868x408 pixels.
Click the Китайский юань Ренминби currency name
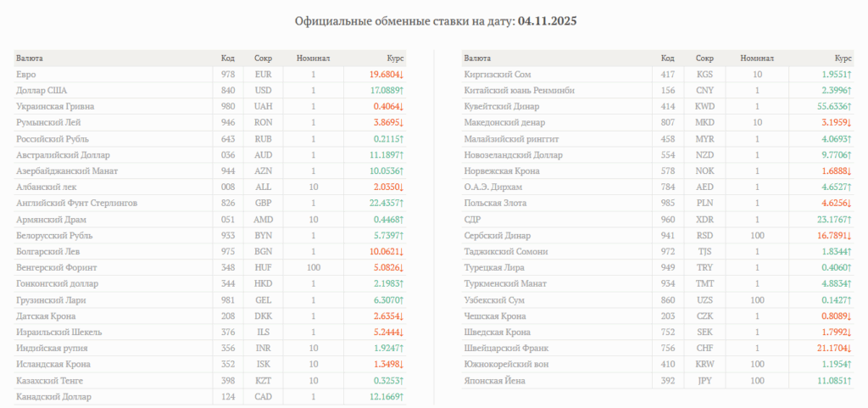520,91
